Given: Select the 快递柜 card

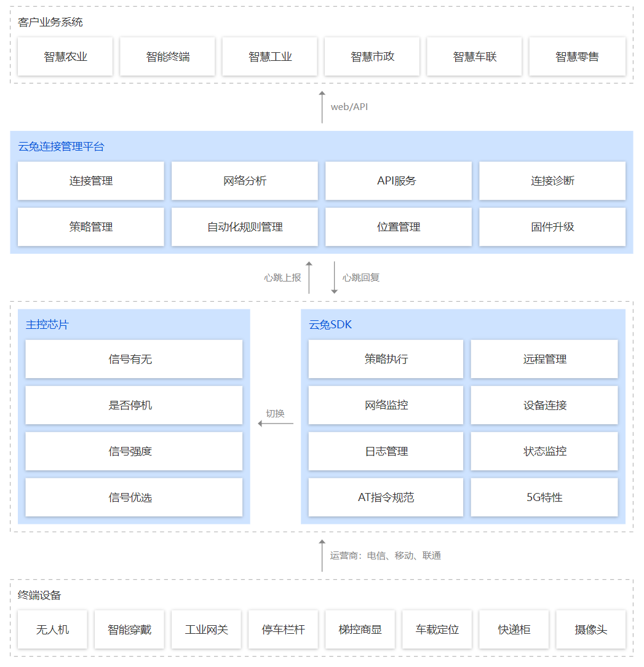Looking at the screenshot, I should point(514,630).
